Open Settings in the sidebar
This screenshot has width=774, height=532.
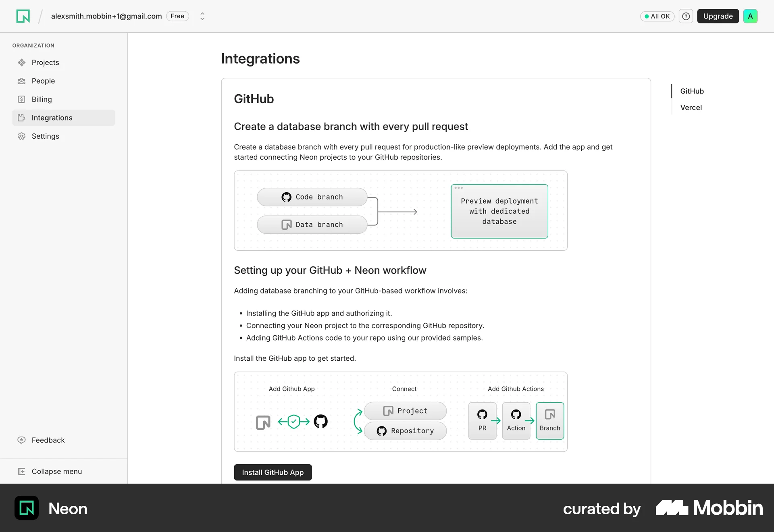(x=64, y=136)
